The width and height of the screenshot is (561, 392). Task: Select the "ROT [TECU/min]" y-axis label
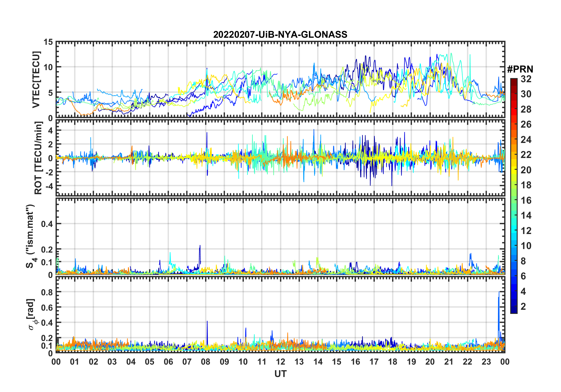38,158
